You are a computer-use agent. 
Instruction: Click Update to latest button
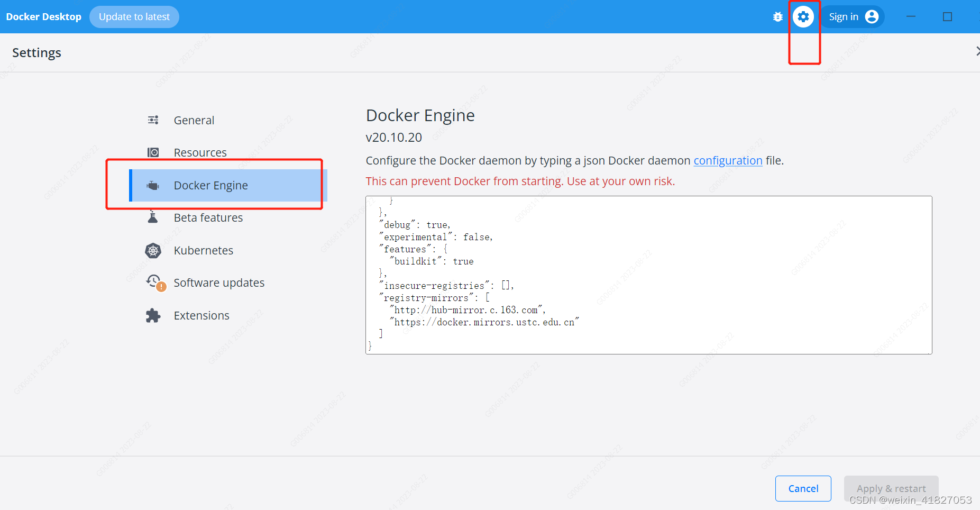pos(134,17)
